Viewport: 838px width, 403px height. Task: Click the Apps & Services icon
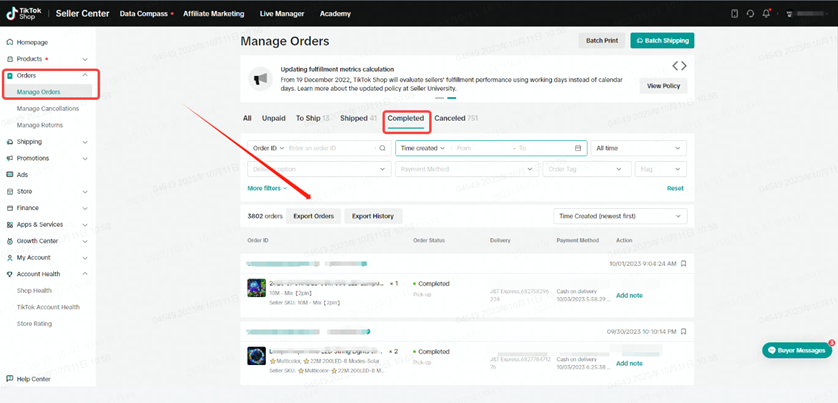[10, 224]
